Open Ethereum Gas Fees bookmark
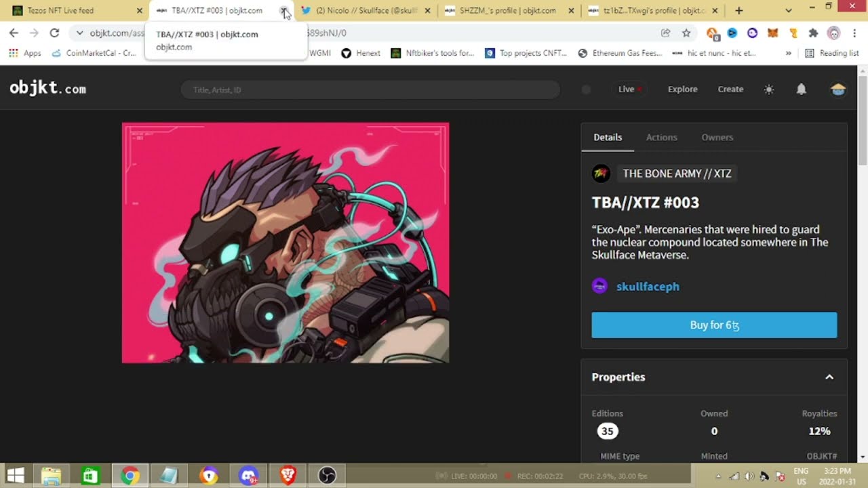Screen dimensions: 868x488 coord(620,53)
